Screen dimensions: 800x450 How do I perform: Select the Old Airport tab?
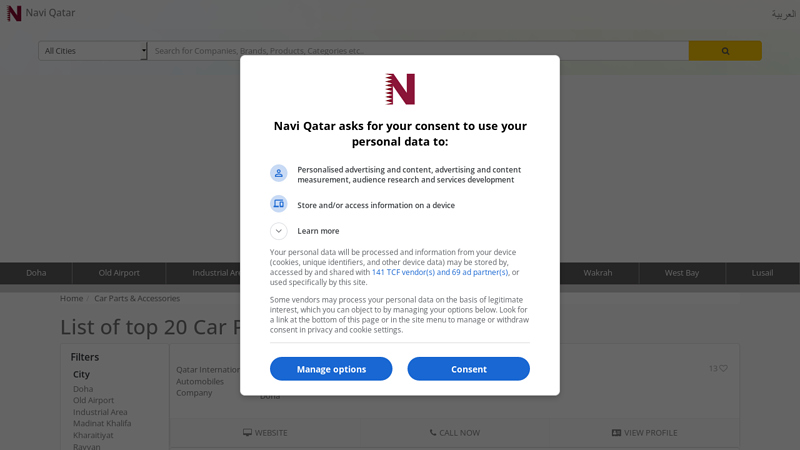[x=119, y=273]
